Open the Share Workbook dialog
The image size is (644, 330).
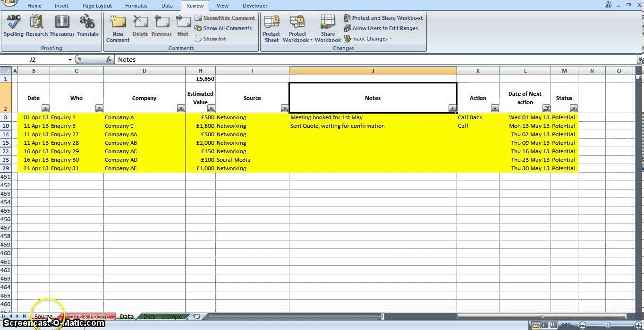tap(328, 28)
